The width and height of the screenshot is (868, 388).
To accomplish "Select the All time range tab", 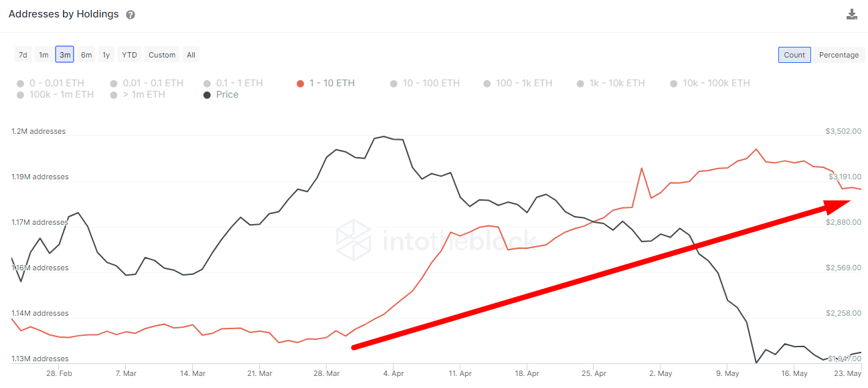I will click(191, 54).
